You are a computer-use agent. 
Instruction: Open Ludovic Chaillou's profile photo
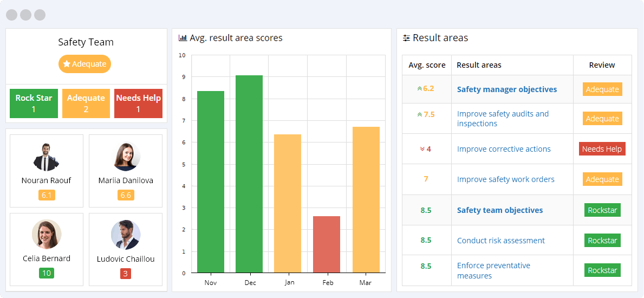[126, 235]
